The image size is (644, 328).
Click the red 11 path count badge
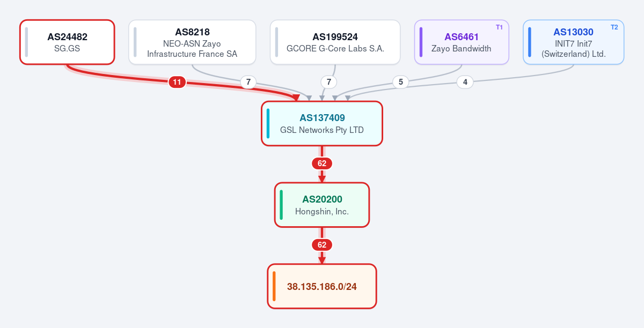click(x=177, y=82)
